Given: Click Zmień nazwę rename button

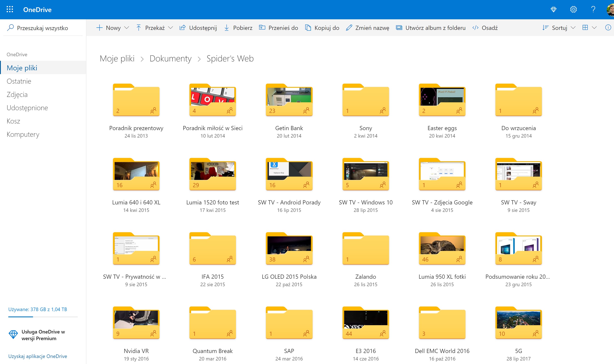Looking at the screenshot, I should tap(367, 28).
